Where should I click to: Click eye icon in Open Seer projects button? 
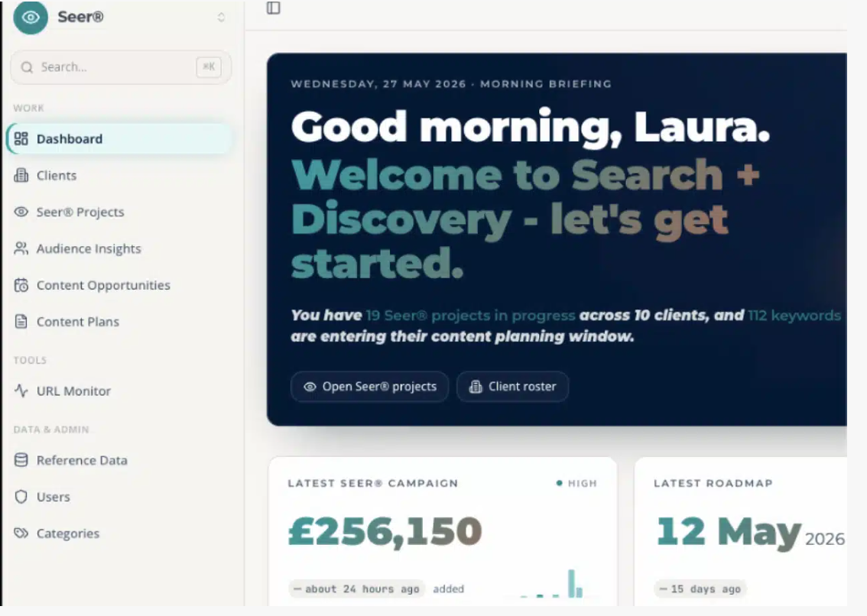click(310, 387)
